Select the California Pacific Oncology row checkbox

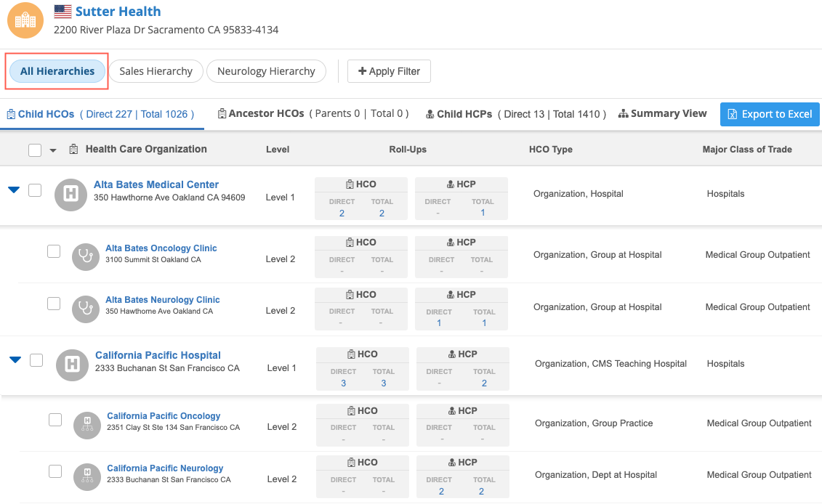click(55, 419)
